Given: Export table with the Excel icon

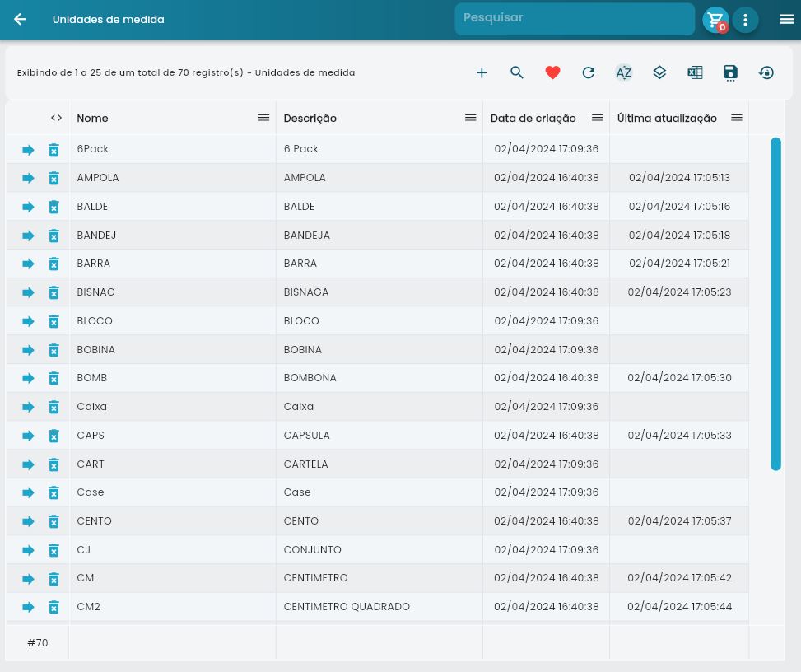Looking at the screenshot, I should (695, 72).
